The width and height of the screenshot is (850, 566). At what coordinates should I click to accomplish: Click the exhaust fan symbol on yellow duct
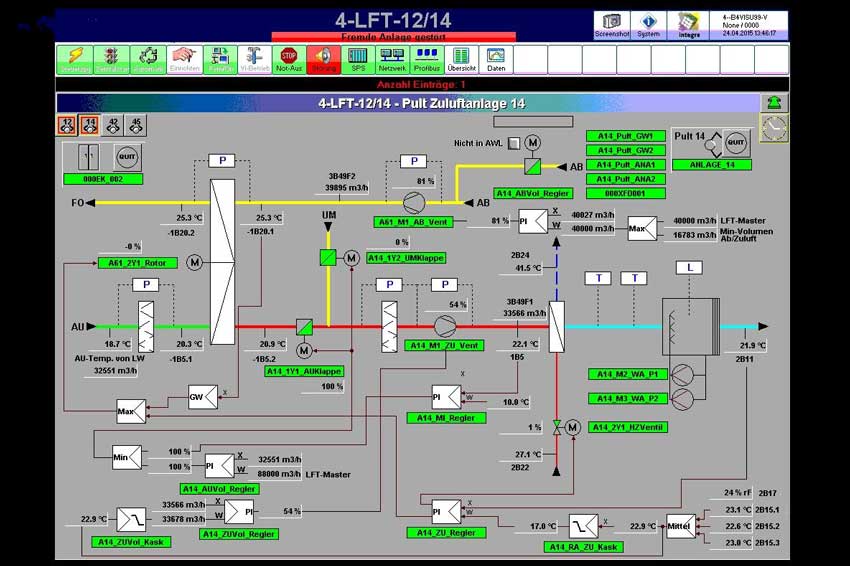tap(414, 203)
